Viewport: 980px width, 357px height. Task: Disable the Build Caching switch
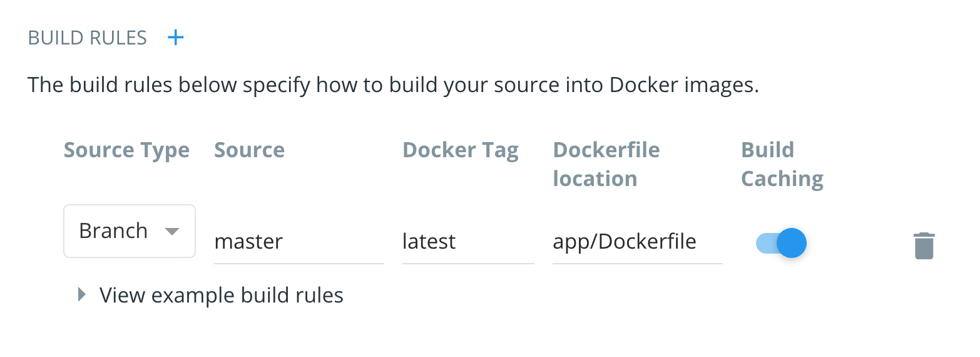point(781,243)
